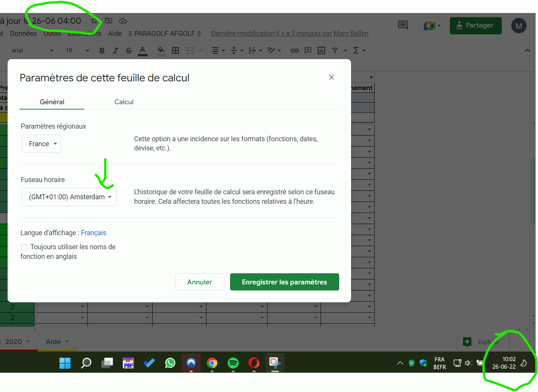
Task: Switch to the Calcul tab
Action: (124, 102)
